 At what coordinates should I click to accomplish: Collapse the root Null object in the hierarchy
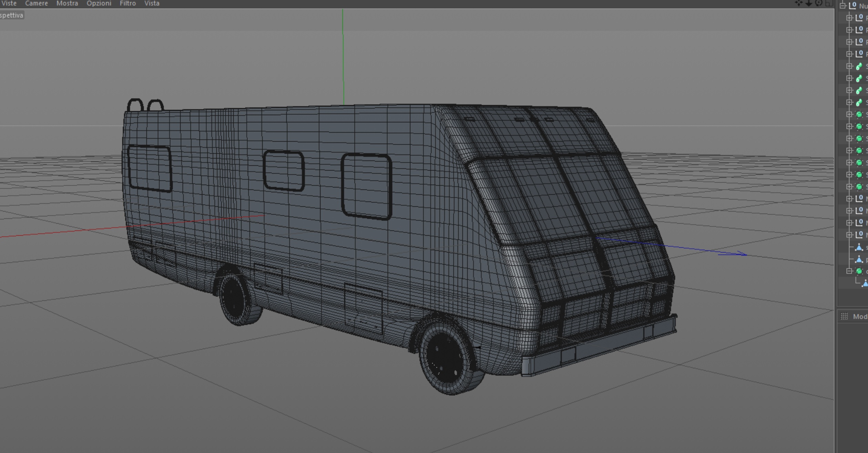[843, 6]
